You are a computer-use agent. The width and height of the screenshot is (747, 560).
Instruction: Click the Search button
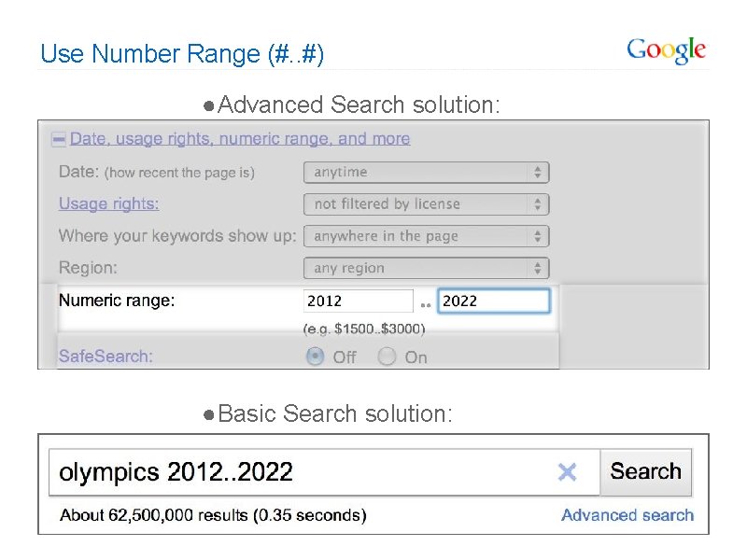(645, 471)
